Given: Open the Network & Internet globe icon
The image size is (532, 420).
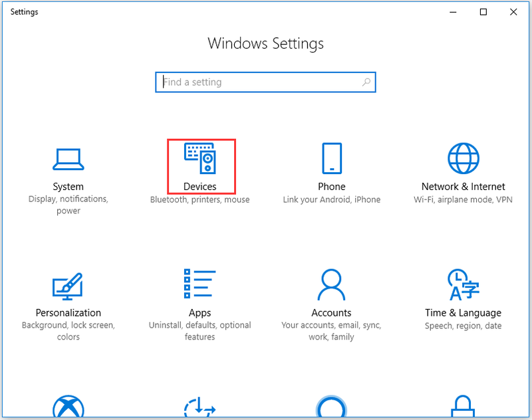Looking at the screenshot, I should 463,158.
